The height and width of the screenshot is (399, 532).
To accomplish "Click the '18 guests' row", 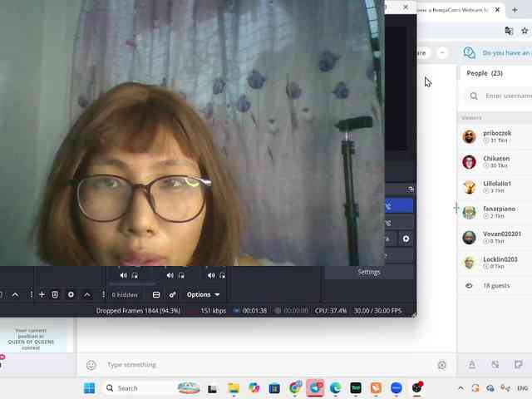I will click(x=495, y=286).
